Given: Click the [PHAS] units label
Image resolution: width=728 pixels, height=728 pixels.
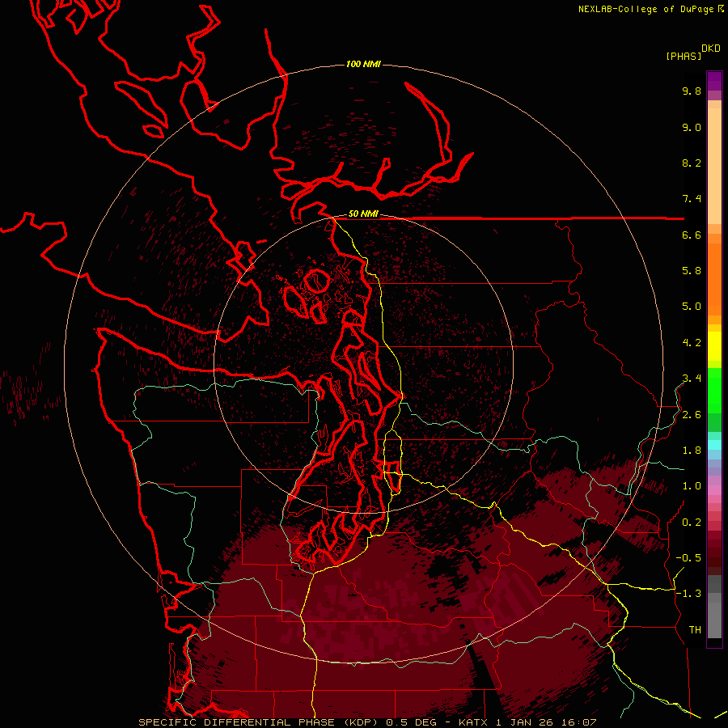Looking at the screenshot, I should (x=684, y=56).
